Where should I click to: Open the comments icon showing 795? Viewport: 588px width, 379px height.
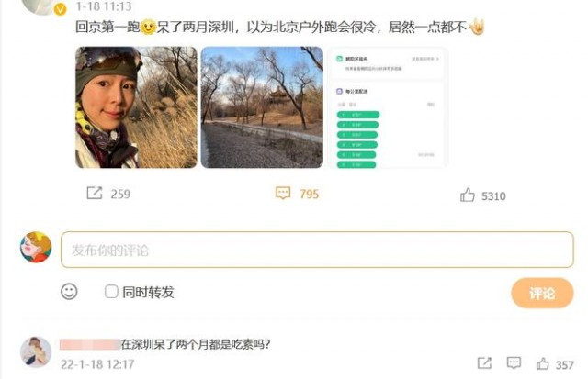click(283, 193)
